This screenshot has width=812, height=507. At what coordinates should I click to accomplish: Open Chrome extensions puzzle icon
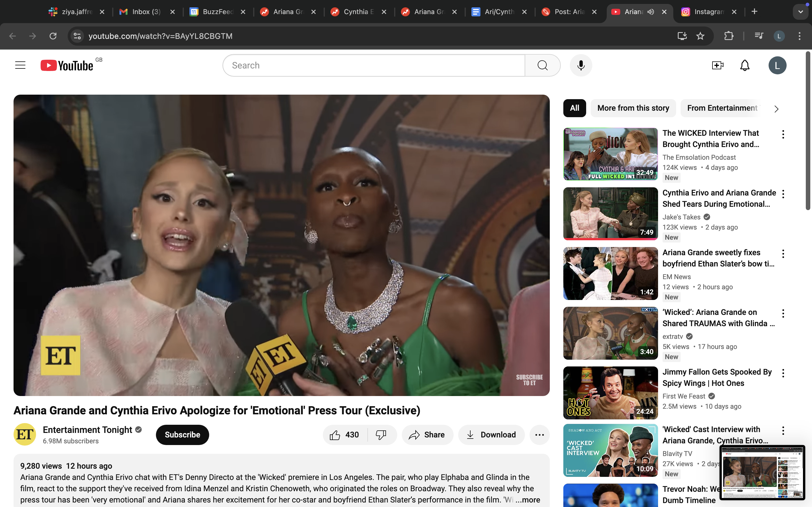(x=729, y=36)
